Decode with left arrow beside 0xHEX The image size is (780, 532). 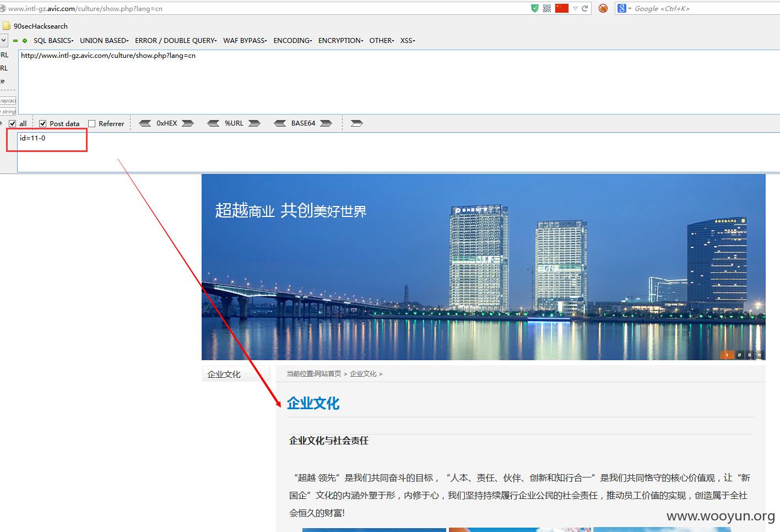145,123
